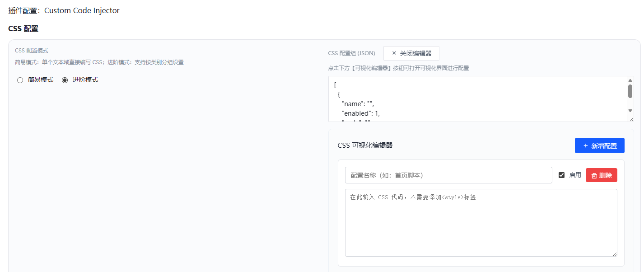Add a new config with 新增配置
644x272 pixels.
click(599, 145)
